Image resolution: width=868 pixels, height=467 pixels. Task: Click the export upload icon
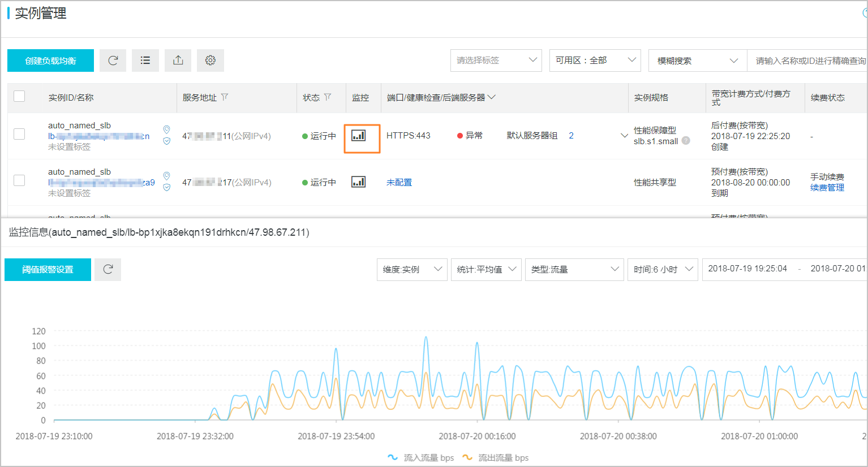click(x=178, y=60)
